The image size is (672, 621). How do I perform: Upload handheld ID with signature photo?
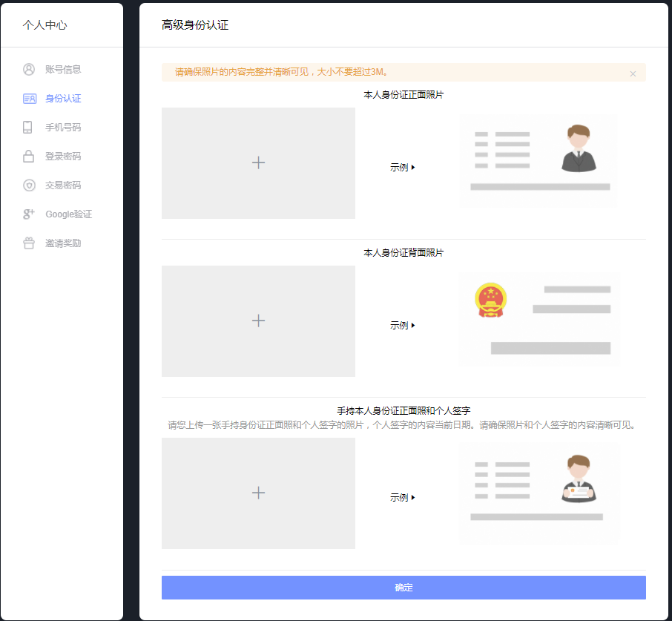258,493
